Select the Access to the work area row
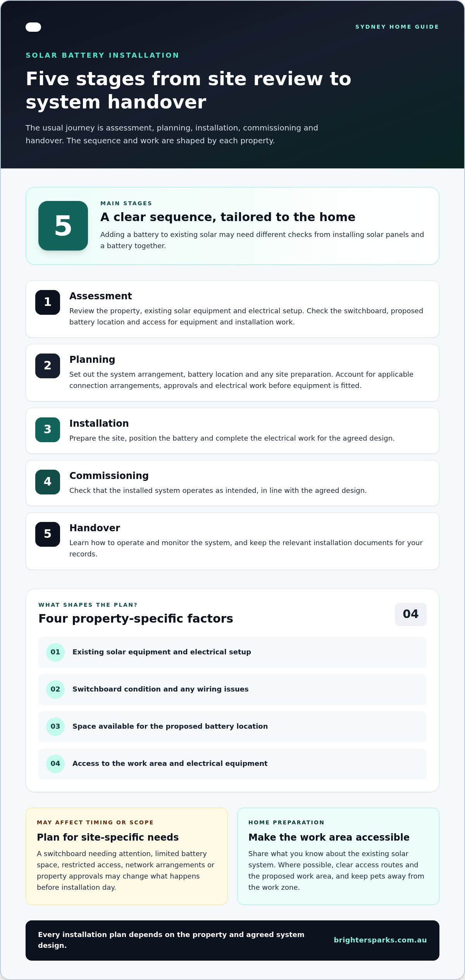The height and width of the screenshot is (980, 465). click(232, 764)
